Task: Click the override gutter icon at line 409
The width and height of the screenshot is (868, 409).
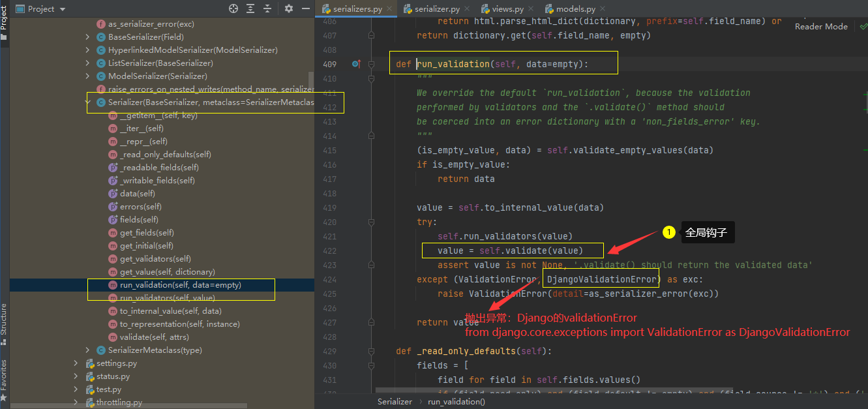Action: (x=356, y=64)
